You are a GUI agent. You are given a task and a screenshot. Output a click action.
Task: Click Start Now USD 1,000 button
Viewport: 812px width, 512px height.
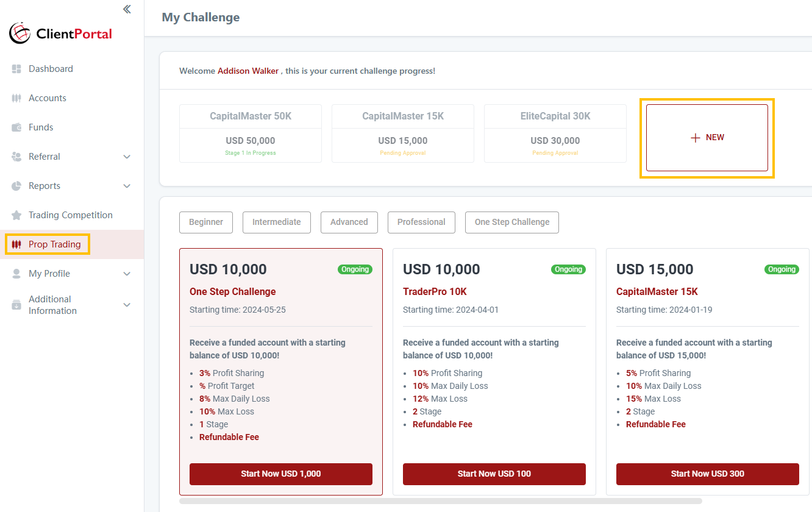coord(281,474)
